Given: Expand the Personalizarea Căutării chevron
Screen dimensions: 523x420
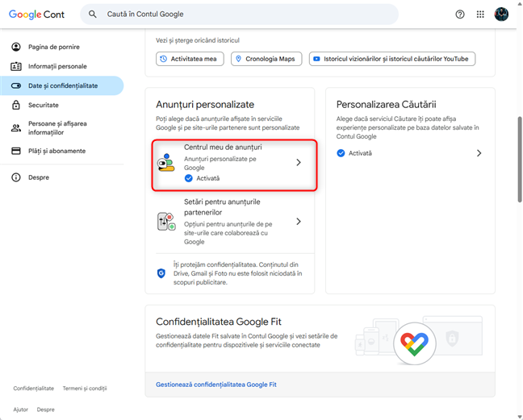Looking at the screenshot, I should pos(479,152).
